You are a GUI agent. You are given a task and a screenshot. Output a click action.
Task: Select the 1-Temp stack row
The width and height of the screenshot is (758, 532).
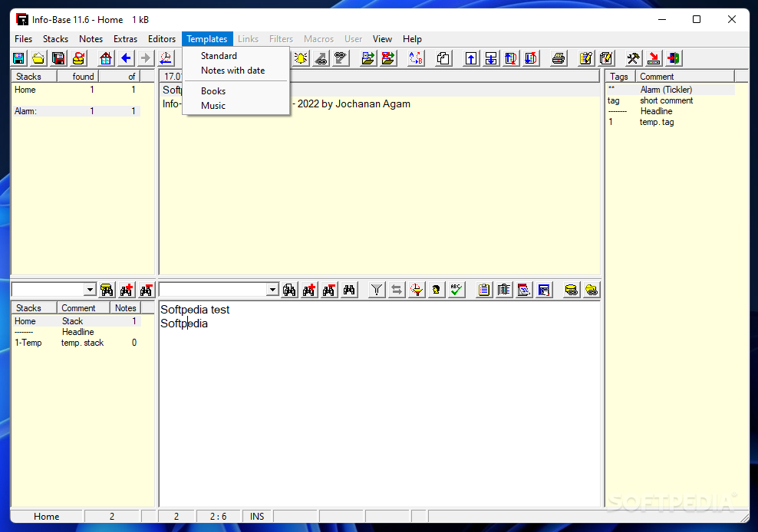click(77, 343)
